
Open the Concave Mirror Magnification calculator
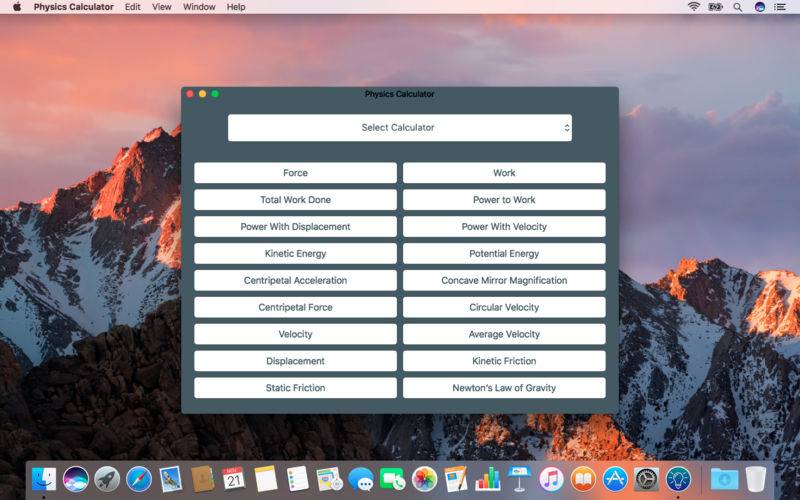504,281
